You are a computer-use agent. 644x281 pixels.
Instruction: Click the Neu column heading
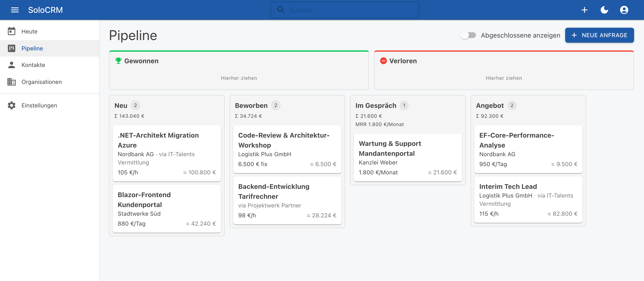click(121, 106)
